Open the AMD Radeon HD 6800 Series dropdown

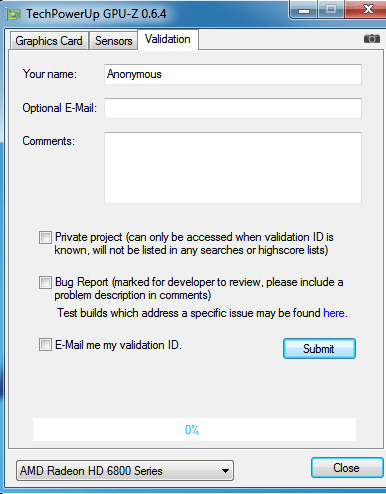point(125,471)
